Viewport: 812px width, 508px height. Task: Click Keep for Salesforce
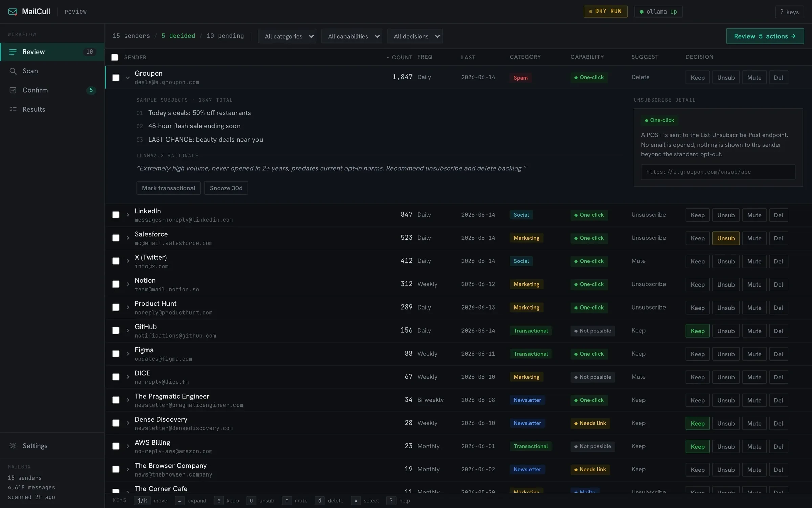click(x=697, y=238)
